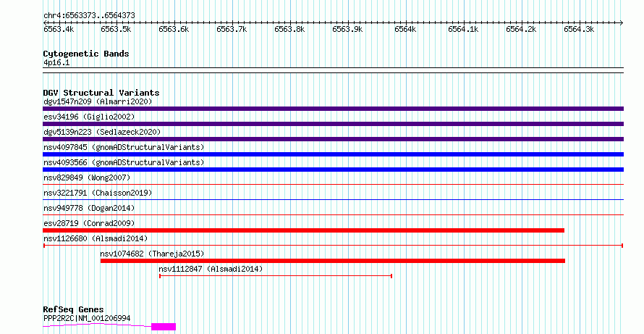Click the PPP2R2C magenta exon block

coord(164,327)
